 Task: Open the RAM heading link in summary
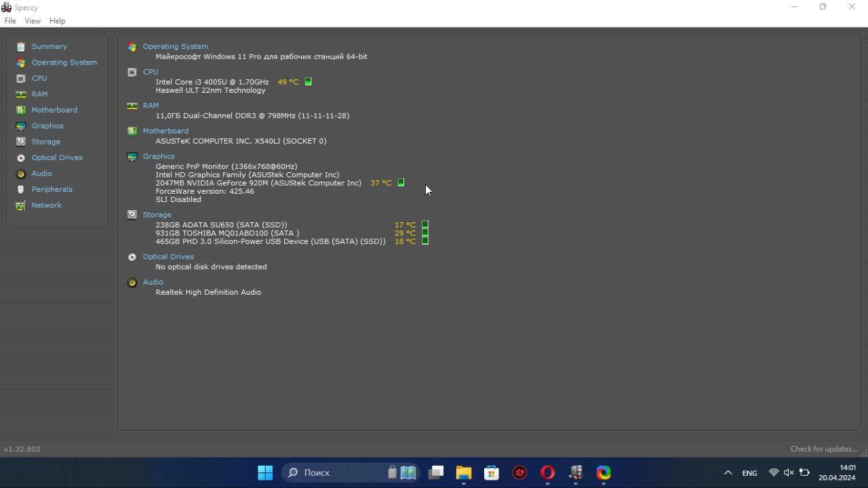pos(151,106)
